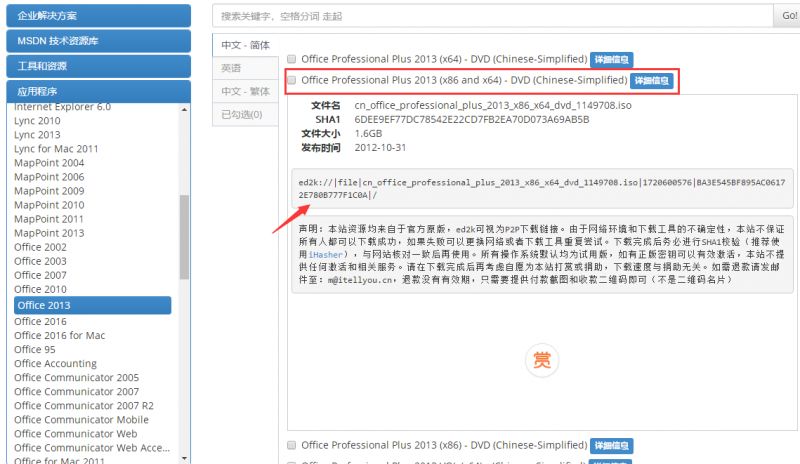Expand MSDN 技术资源库 section

pos(98,41)
